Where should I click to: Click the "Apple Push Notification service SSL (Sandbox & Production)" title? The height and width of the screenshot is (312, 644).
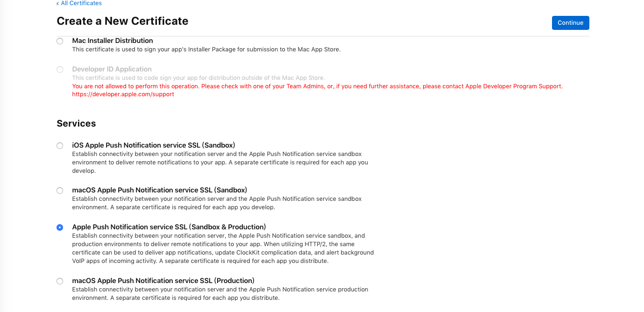click(x=169, y=227)
